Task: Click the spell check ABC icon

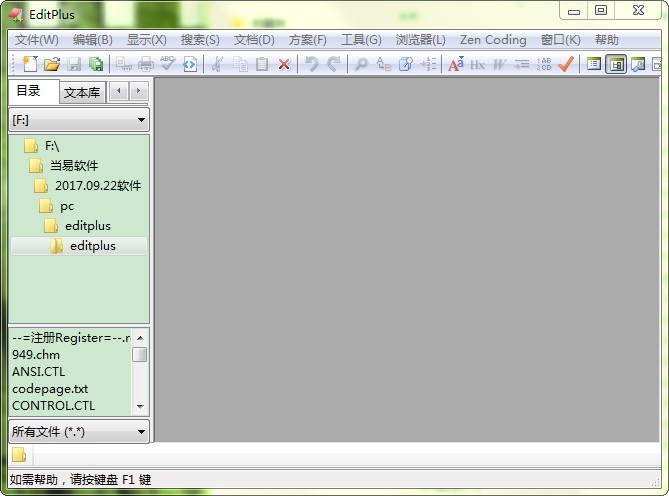Action: coord(167,64)
